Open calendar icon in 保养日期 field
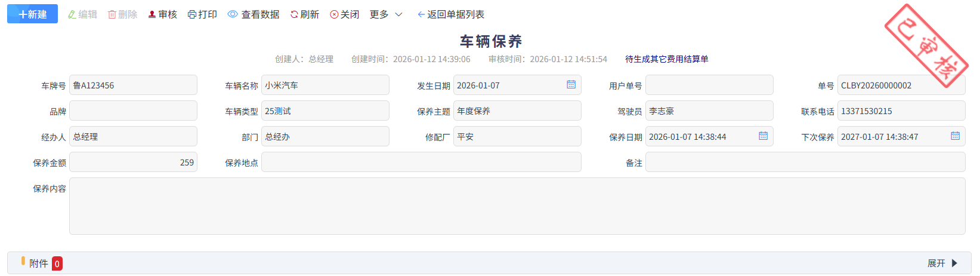980x276 pixels. tap(763, 136)
